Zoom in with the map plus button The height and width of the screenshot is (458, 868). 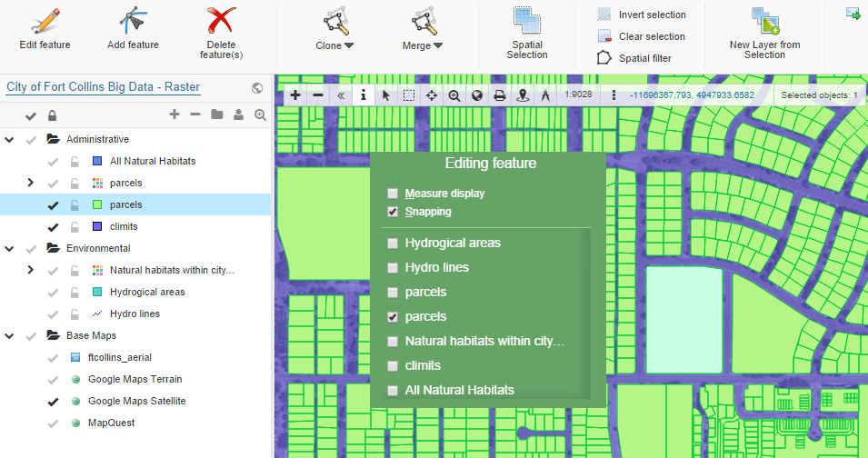(x=295, y=95)
